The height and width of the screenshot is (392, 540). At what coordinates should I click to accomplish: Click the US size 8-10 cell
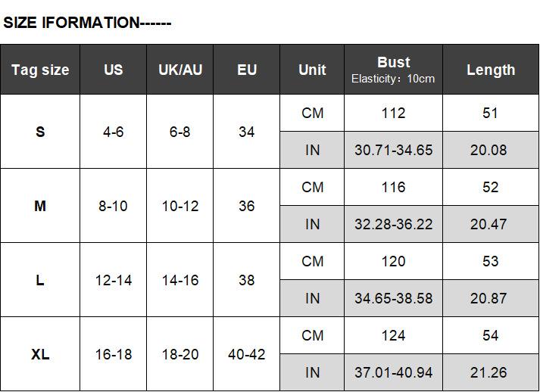[113, 206]
